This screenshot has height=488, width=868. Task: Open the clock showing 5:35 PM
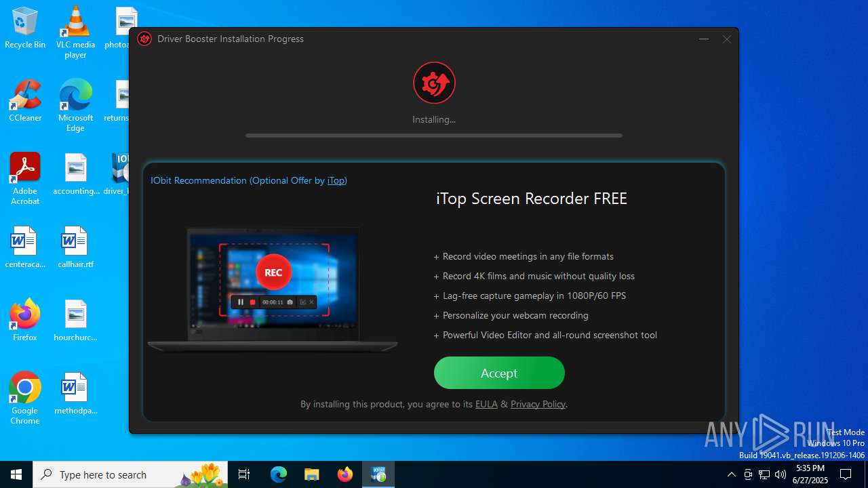point(811,474)
